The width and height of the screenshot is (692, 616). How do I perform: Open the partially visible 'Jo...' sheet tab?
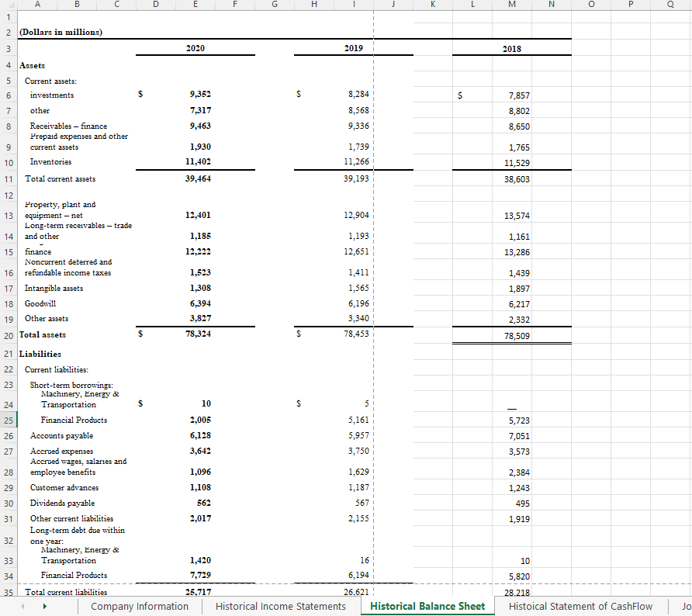tap(684, 605)
